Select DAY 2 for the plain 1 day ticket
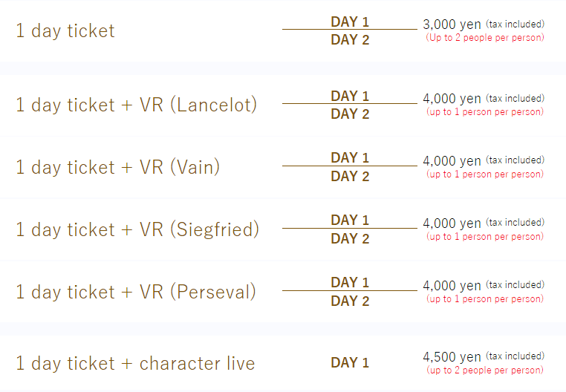 349,40
